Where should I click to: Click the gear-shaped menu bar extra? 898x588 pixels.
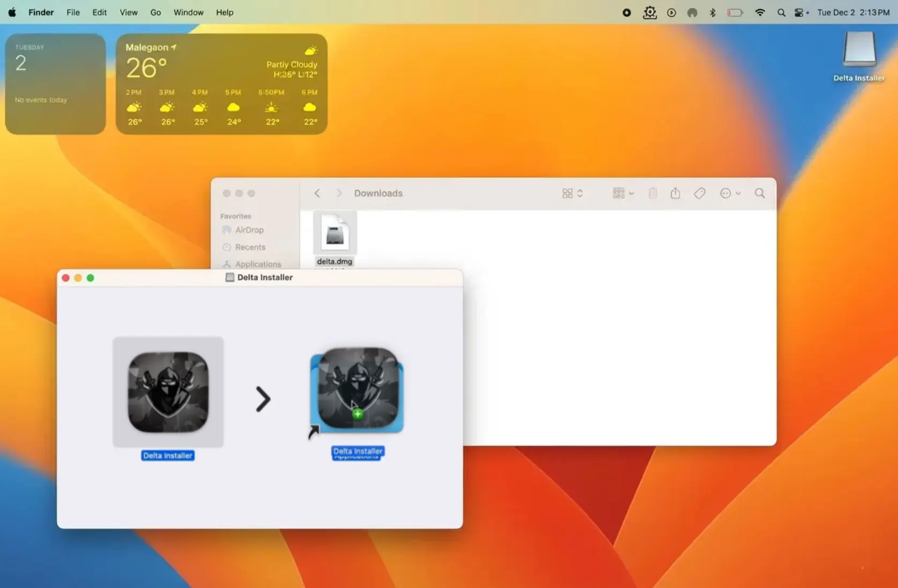(649, 12)
